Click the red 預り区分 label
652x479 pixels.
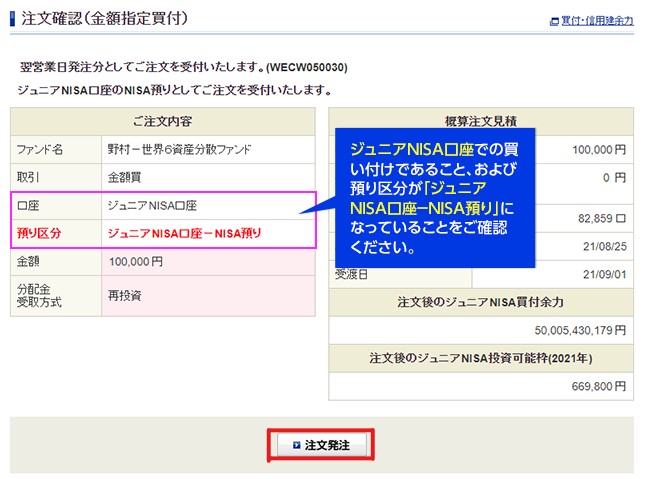[39, 233]
